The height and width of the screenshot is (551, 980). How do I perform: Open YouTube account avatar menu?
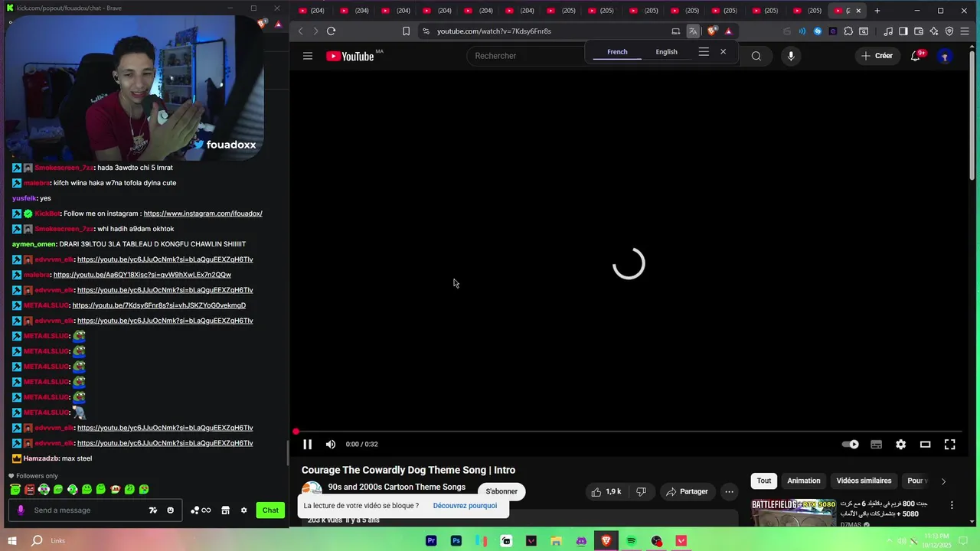(945, 56)
